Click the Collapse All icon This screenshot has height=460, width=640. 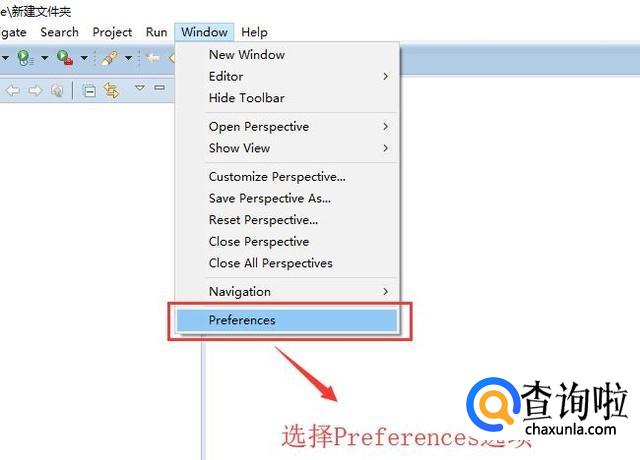click(89, 91)
